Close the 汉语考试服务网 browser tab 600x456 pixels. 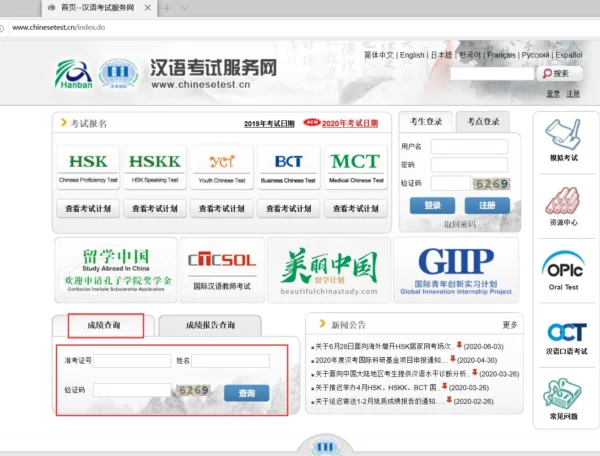click(147, 8)
